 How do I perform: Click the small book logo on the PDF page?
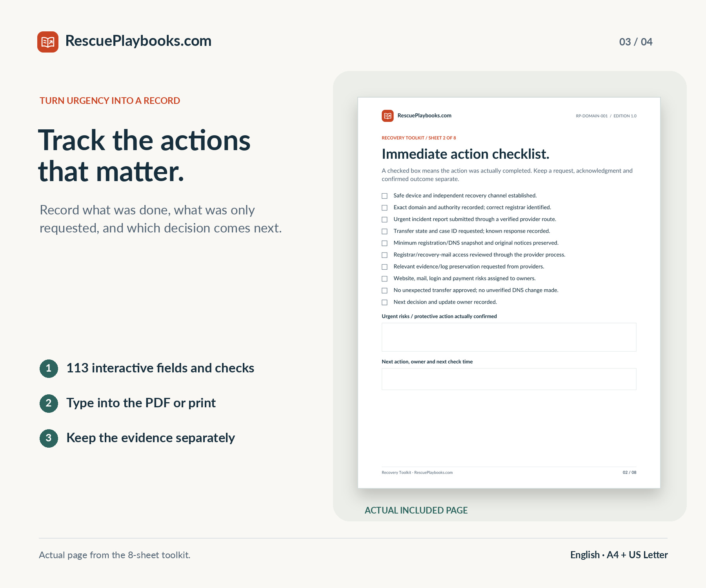pos(388,116)
